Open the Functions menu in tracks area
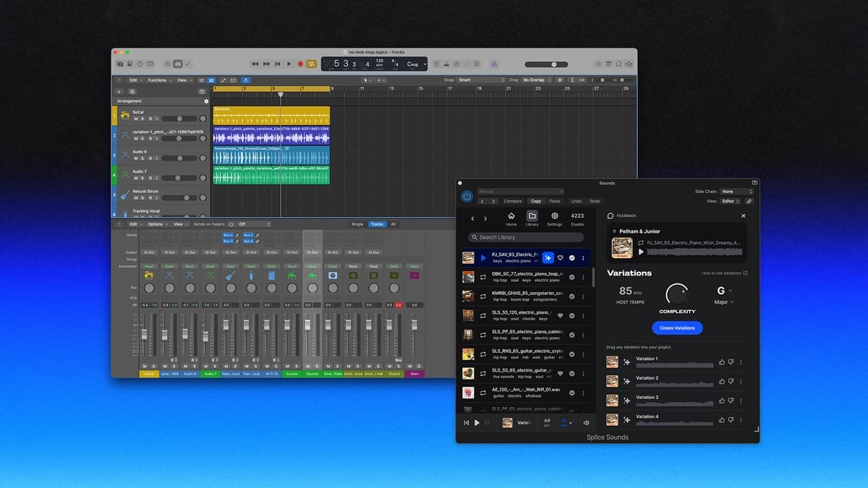 point(158,80)
